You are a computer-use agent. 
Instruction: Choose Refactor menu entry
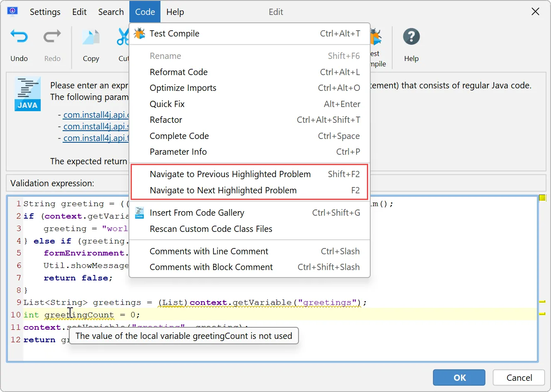coord(250,120)
